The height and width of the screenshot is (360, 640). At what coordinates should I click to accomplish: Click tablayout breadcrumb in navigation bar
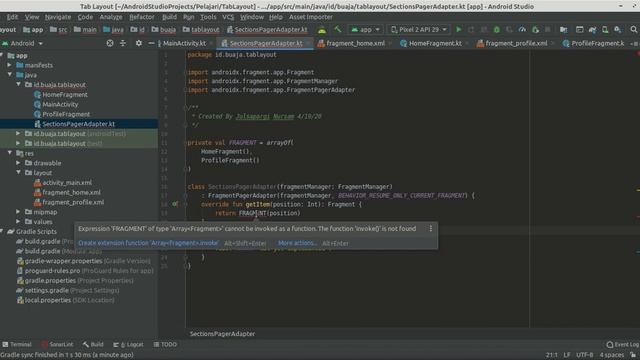201,29
